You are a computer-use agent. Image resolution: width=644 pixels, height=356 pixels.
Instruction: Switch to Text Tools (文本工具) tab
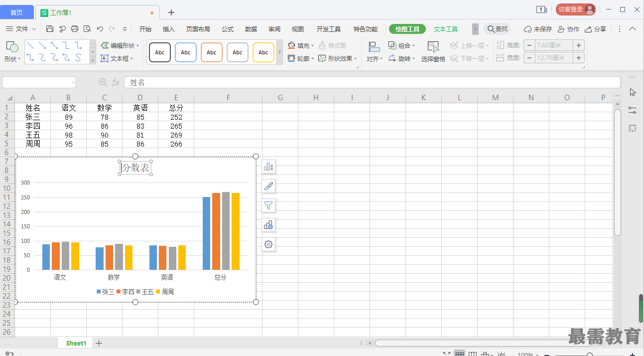[x=446, y=29]
